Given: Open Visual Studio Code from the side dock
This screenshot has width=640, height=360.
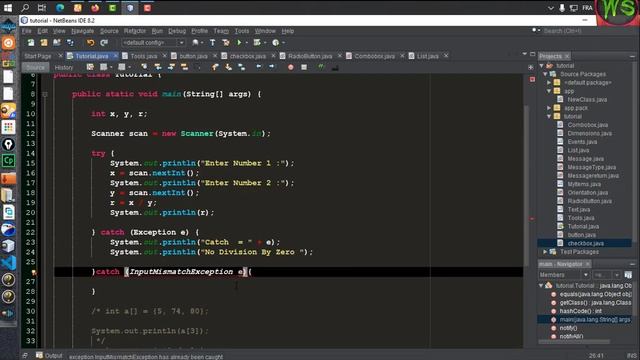Looking at the screenshot, I should (8, 262).
